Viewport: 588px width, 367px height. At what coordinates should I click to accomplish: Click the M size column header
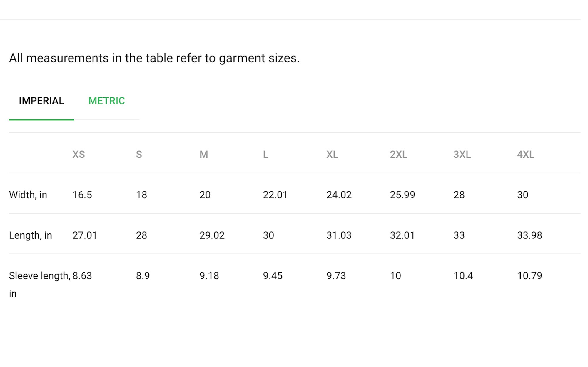(204, 155)
